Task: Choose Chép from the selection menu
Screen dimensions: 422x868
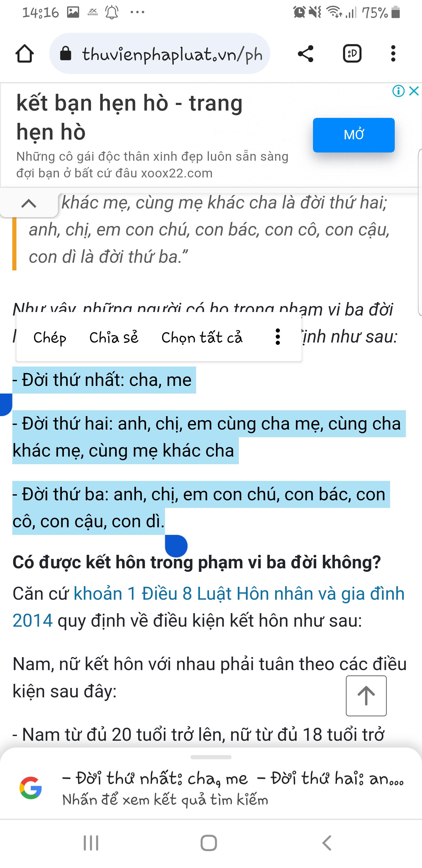Action: pos(50,337)
